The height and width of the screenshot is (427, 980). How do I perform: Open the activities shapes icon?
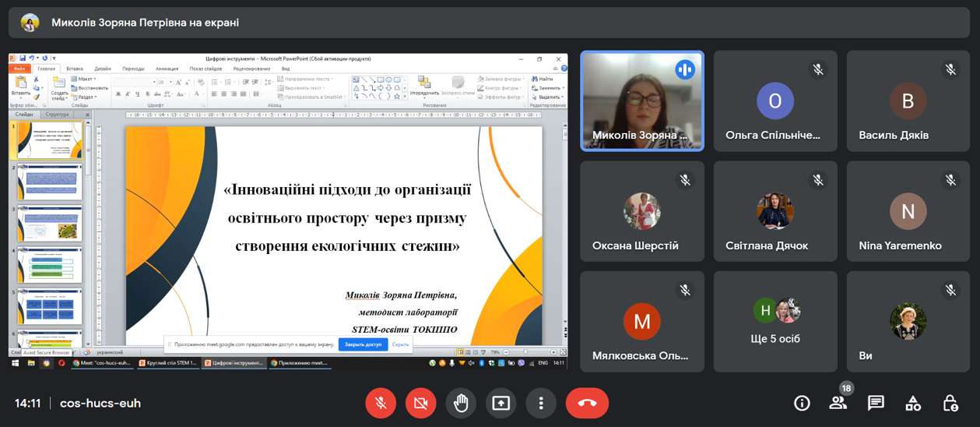tap(913, 403)
